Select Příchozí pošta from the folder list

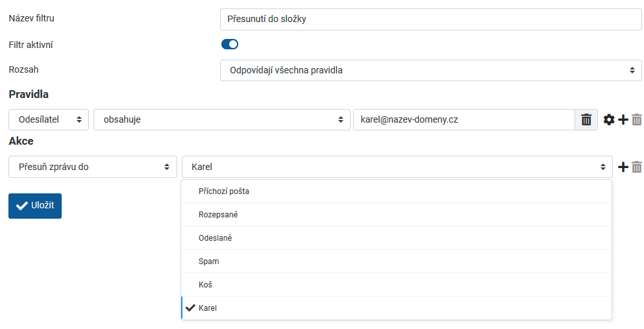(x=224, y=191)
